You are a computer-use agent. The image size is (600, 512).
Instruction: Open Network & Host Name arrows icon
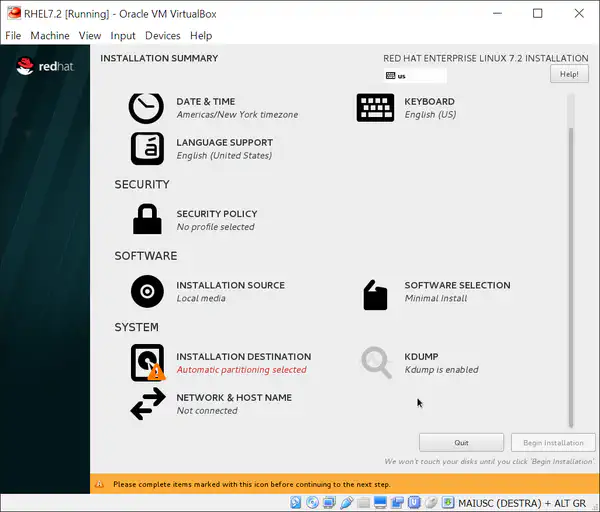147,404
